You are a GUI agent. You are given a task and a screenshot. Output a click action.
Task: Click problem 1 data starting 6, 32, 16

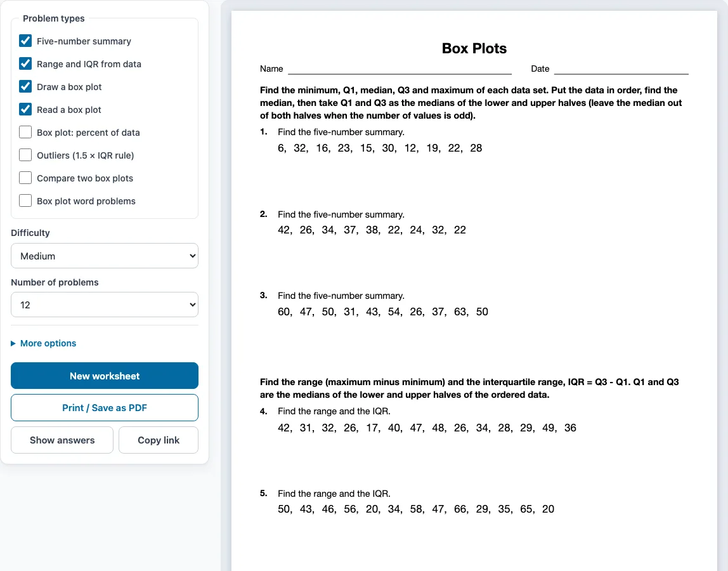click(x=380, y=148)
